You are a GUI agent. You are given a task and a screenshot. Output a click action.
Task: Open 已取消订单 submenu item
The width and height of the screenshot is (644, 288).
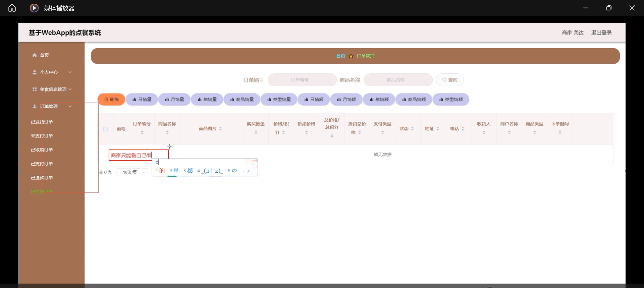tap(42, 150)
